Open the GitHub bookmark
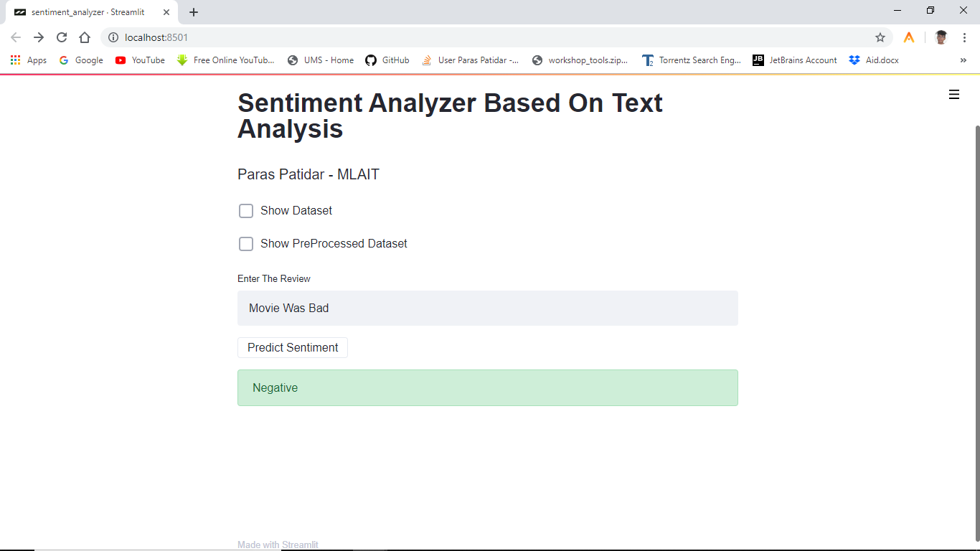Screen dimensions: 980x551 [x=387, y=60]
